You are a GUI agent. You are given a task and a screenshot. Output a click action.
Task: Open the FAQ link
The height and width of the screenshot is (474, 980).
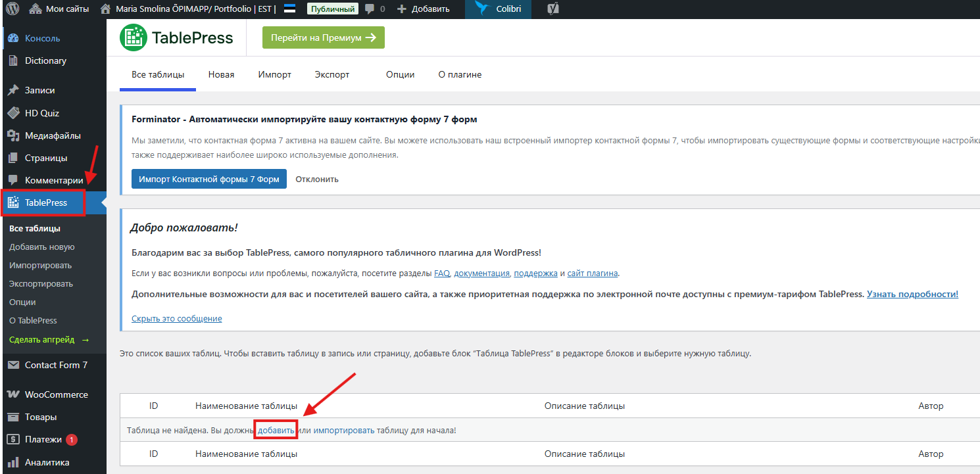(442, 273)
